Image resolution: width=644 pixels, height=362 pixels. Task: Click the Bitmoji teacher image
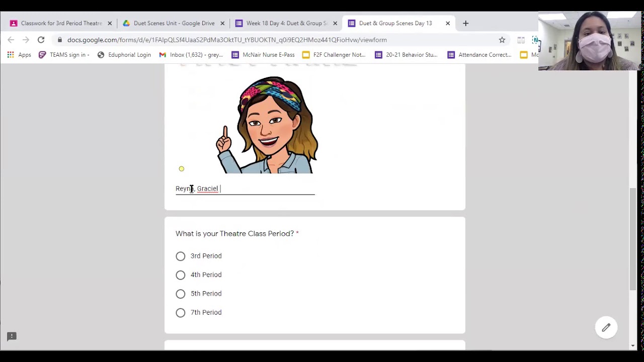[x=267, y=125]
